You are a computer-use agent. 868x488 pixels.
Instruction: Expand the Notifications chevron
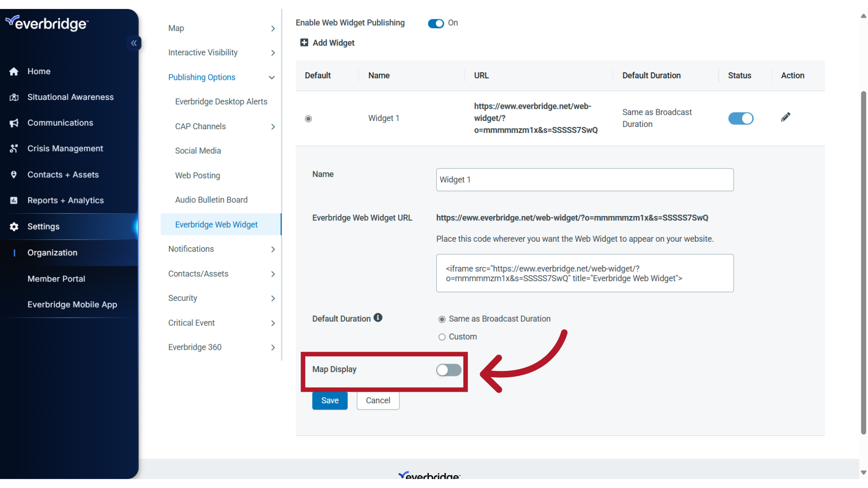[273, 249]
